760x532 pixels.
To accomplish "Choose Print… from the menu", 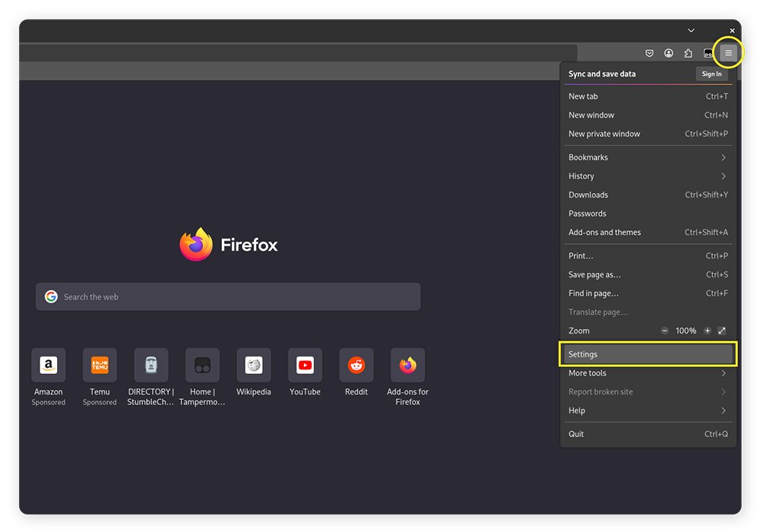I will [648, 255].
